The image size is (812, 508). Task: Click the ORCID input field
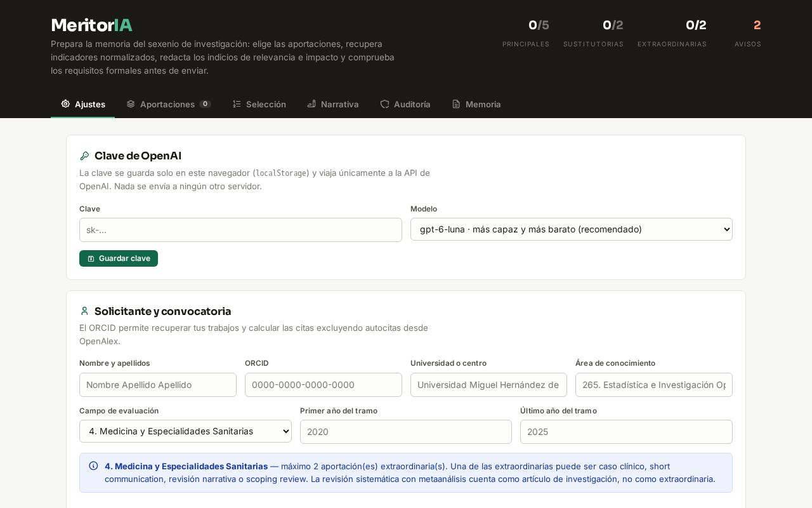tap(324, 385)
